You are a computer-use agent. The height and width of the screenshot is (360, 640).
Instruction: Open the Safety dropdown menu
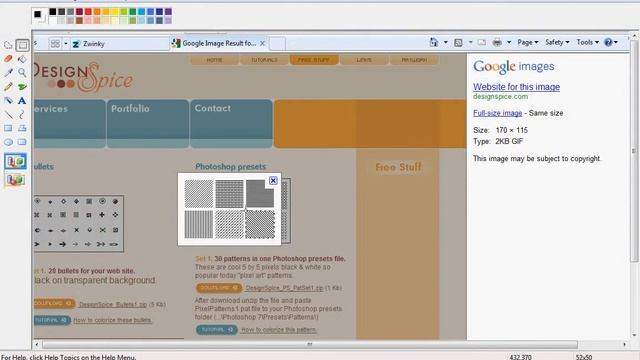[x=557, y=42]
